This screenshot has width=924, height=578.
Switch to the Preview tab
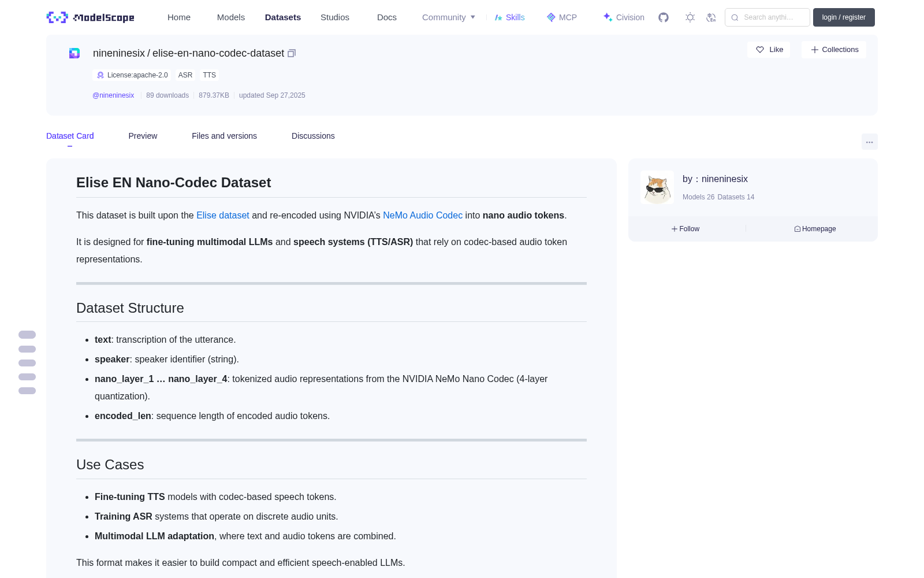143,136
